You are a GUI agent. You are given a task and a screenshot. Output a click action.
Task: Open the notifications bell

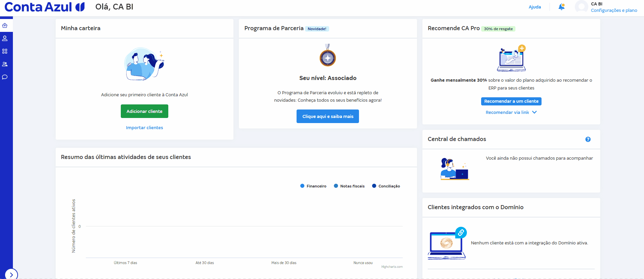[562, 7]
